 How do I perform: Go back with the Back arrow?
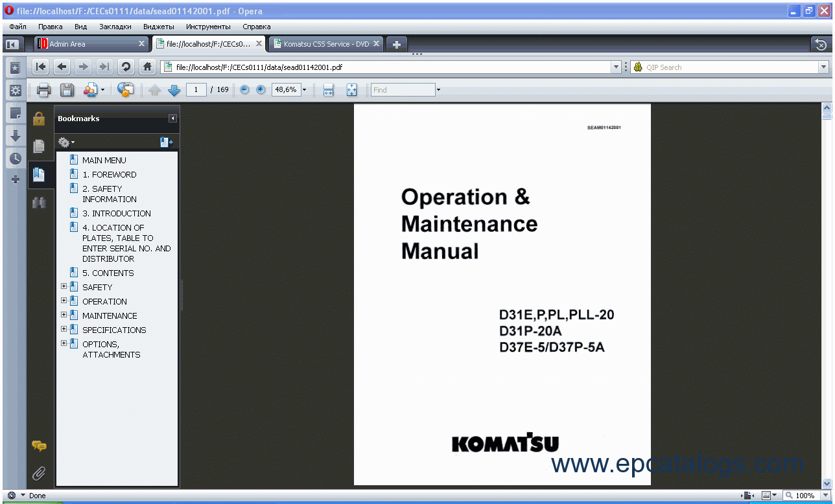pyautogui.click(x=62, y=67)
